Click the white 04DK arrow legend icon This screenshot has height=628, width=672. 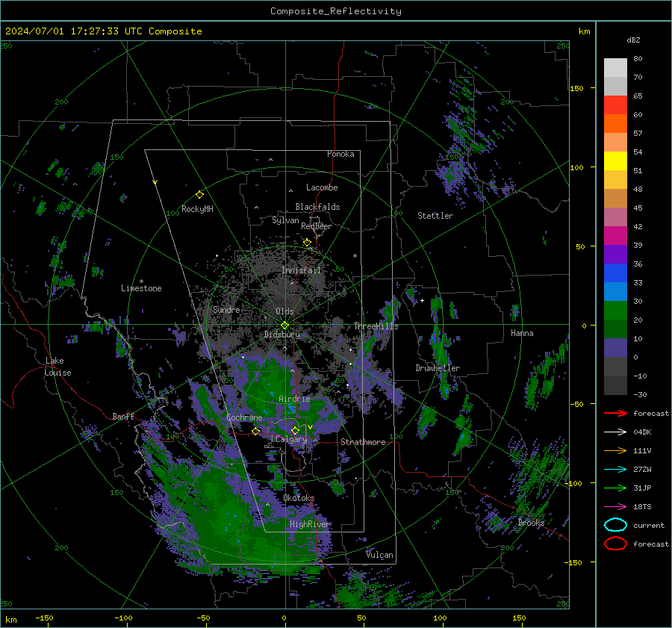pyautogui.click(x=615, y=432)
